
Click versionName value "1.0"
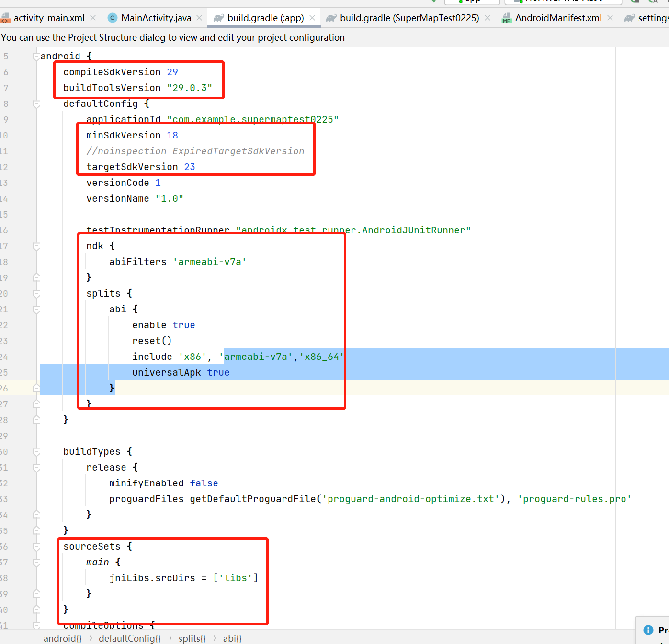[x=170, y=198]
